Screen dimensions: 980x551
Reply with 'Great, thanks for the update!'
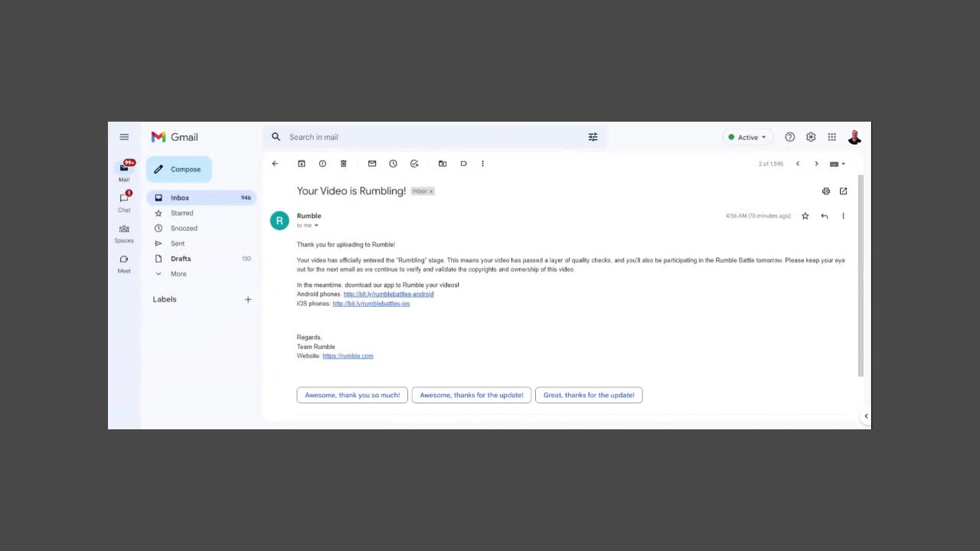point(589,395)
